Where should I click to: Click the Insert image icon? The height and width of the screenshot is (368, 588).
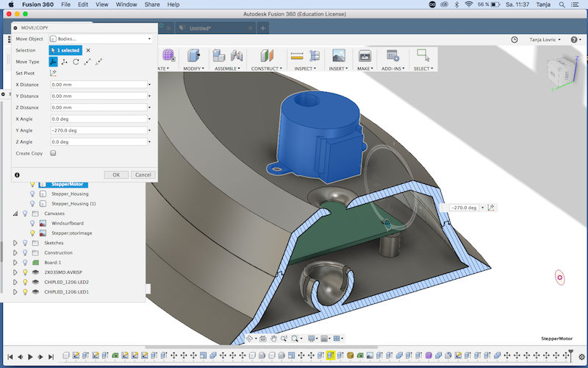click(x=339, y=56)
